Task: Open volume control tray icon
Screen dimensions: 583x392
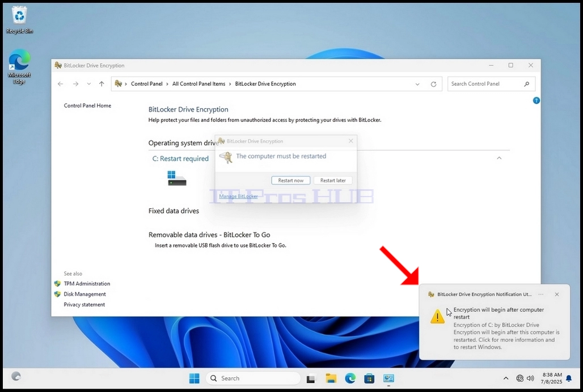Action: (530, 378)
